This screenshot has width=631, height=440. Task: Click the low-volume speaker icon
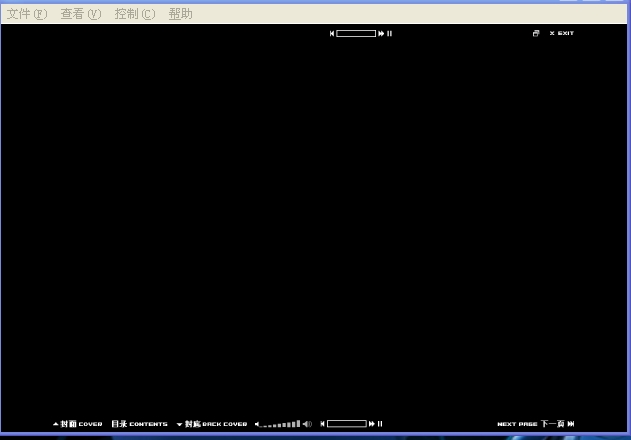tap(257, 424)
